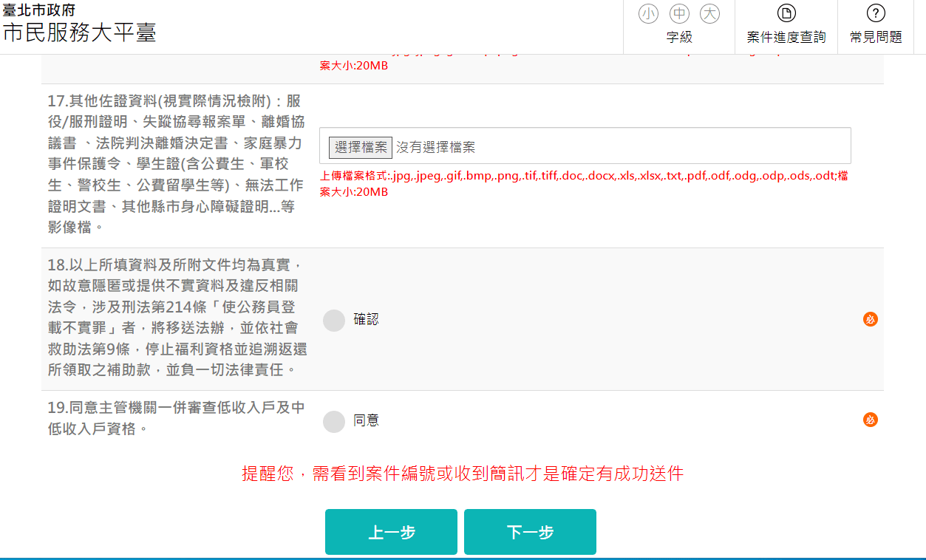Select the 同意 radio button
This screenshot has height=560, width=926.
click(x=334, y=421)
